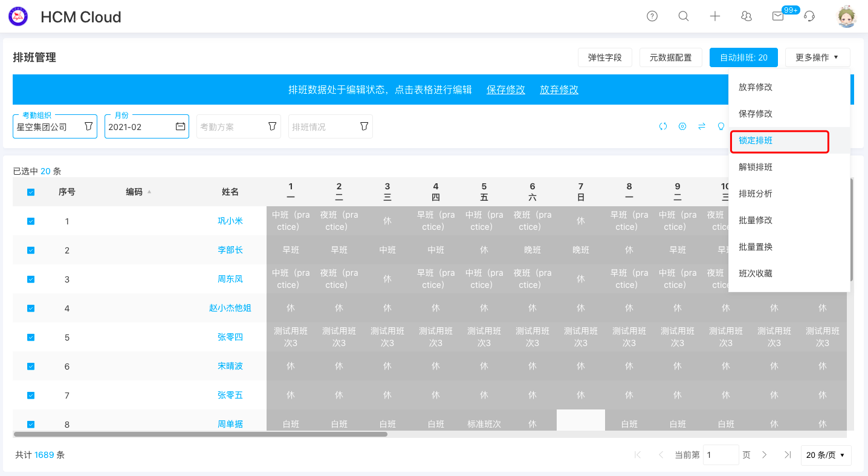Click the 弹性字段 button
Image resolution: width=868 pixels, height=476 pixels.
coord(605,57)
